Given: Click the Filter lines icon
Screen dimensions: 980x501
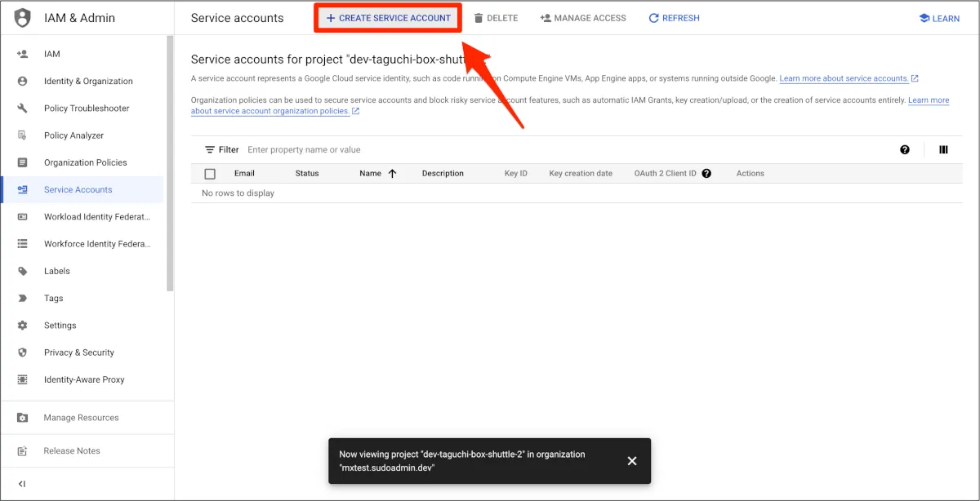Looking at the screenshot, I should tap(210, 149).
